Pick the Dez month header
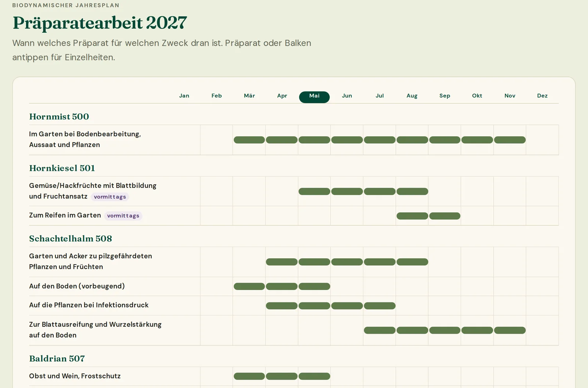Image resolution: width=588 pixels, height=388 pixels. pyautogui.click(x=542, y=96)
